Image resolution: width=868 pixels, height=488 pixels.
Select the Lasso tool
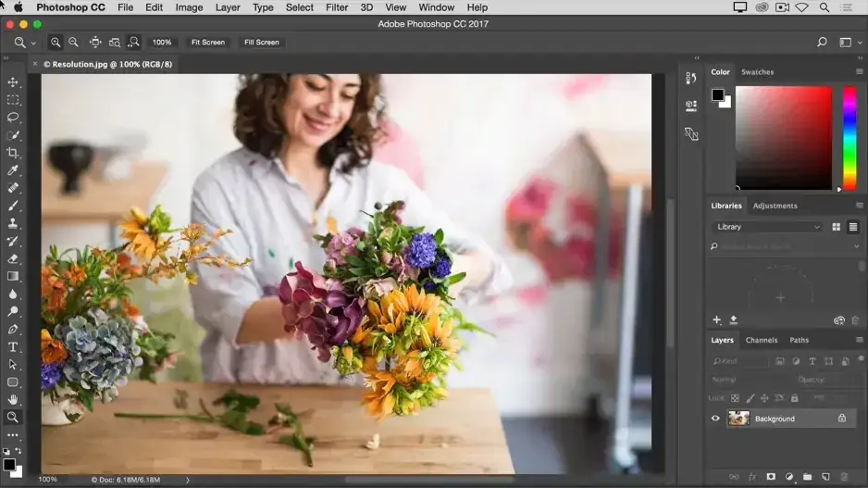(13, 118)
